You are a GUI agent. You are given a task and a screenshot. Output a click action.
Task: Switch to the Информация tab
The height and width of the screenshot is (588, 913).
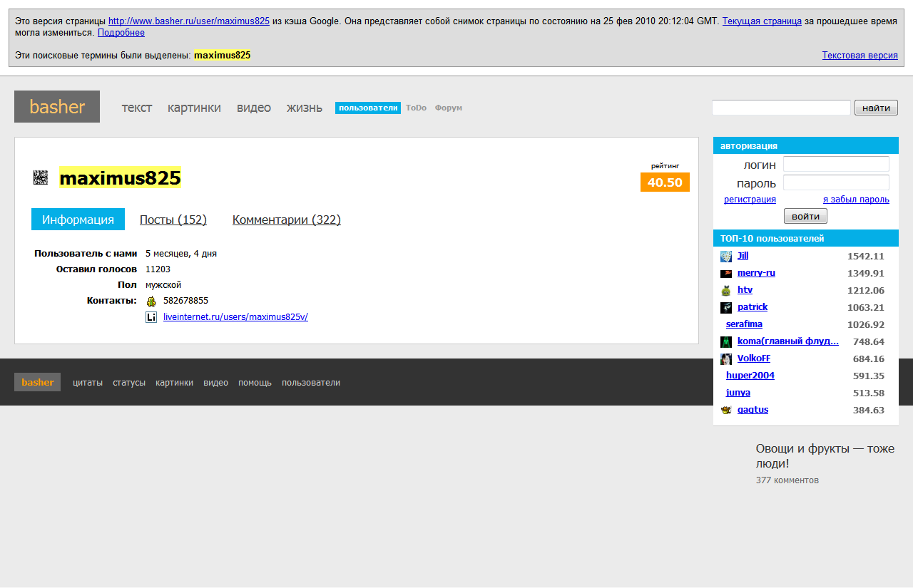(78, 220)
